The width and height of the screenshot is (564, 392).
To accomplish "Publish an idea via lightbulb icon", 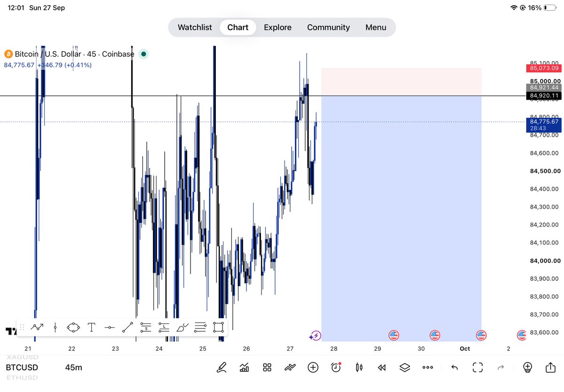I will coord(527,367).
